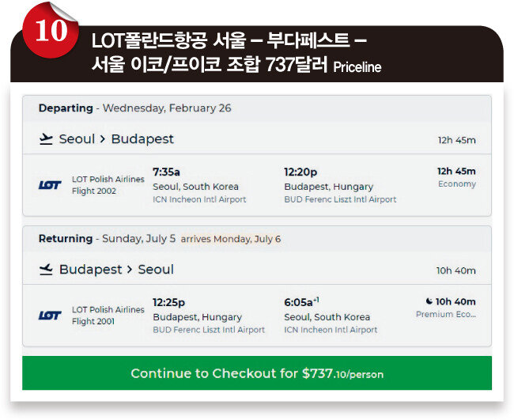This screenshot has height=420, width=514.
Task: Click the chevron between Budapest and Seoul
Action: 130,270
